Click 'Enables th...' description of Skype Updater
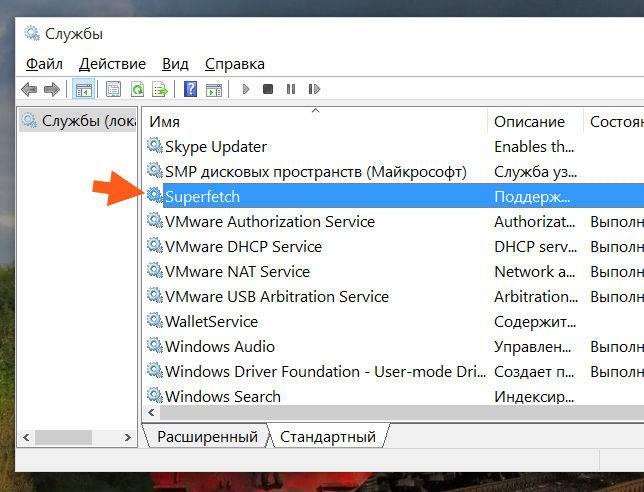Screen dimensions: 644x492 [x=534, y=147]
